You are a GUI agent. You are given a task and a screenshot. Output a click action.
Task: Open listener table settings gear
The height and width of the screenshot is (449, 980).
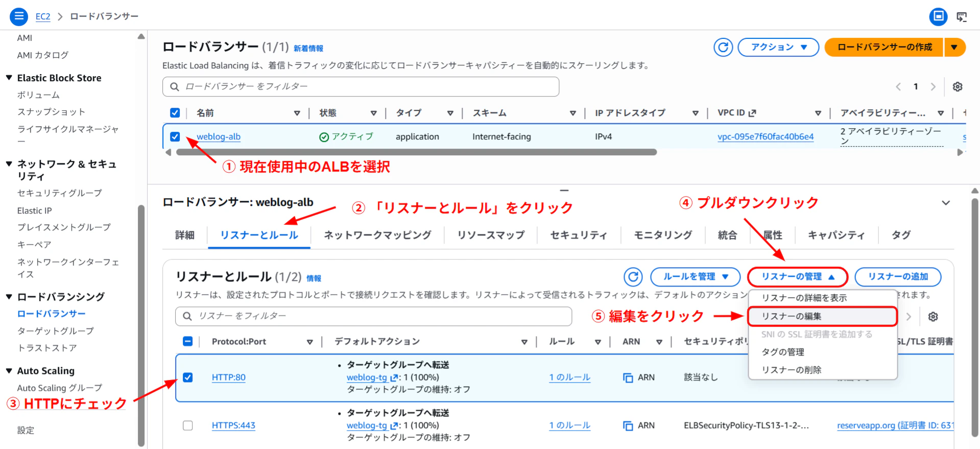(933, 317)
